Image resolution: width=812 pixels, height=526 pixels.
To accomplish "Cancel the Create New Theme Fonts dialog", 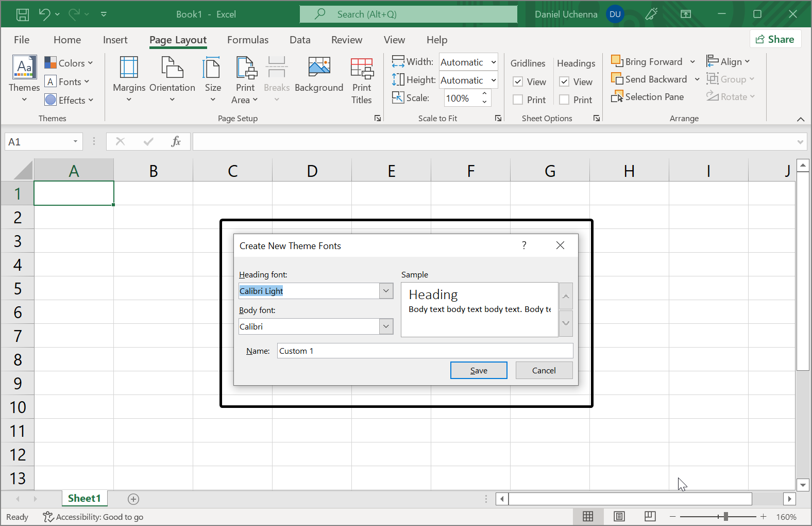I will (544, 370).
